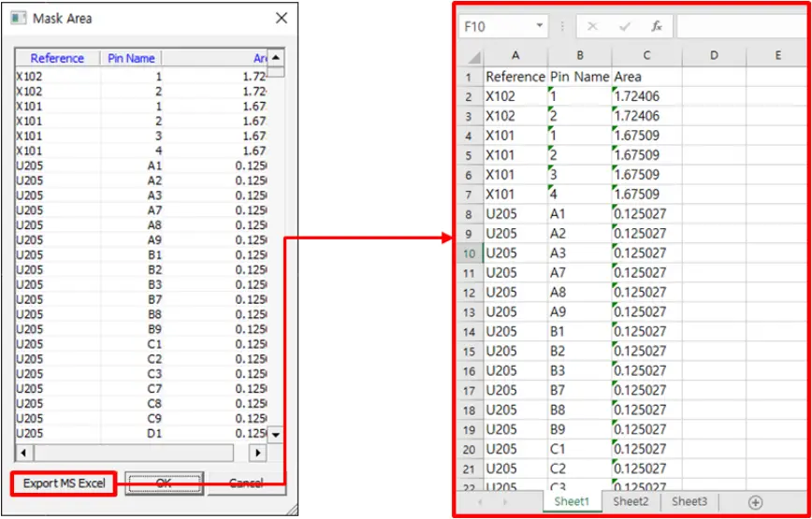Click Excel cell C4 '1.67509'
Viewport: 812px width, 519px height.
(x=646, y=137)
